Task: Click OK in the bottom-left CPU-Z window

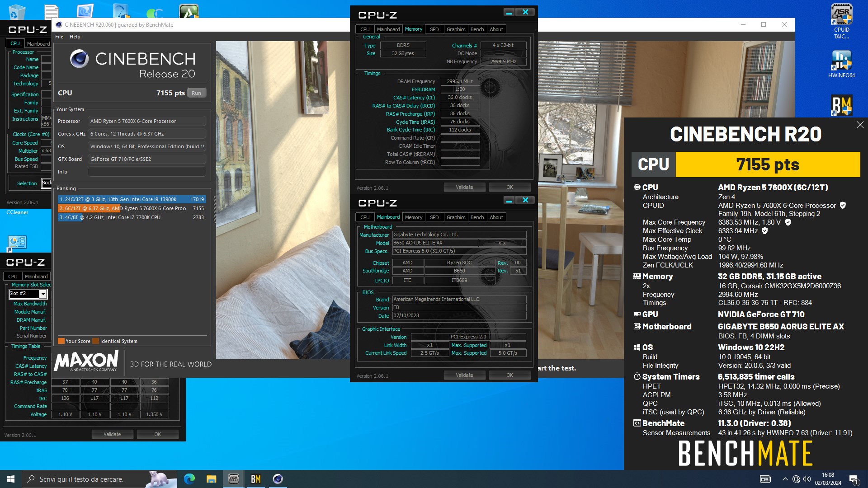Action: point(157,434)
